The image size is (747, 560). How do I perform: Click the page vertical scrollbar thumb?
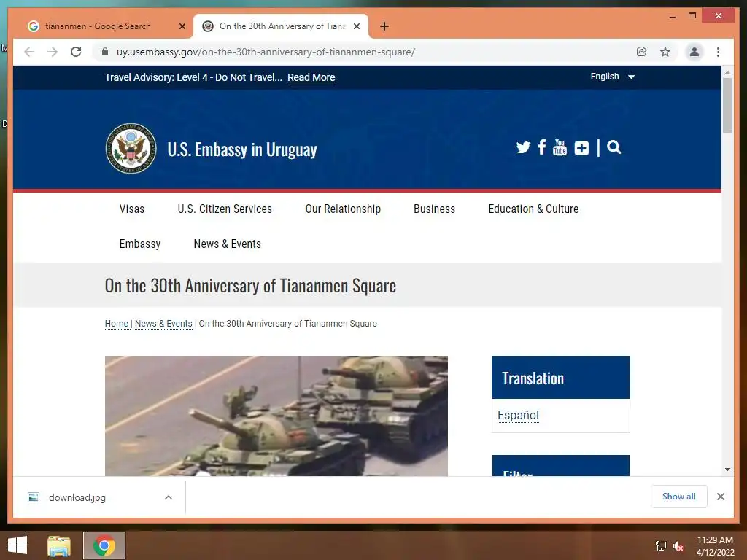tap(727, 105)
